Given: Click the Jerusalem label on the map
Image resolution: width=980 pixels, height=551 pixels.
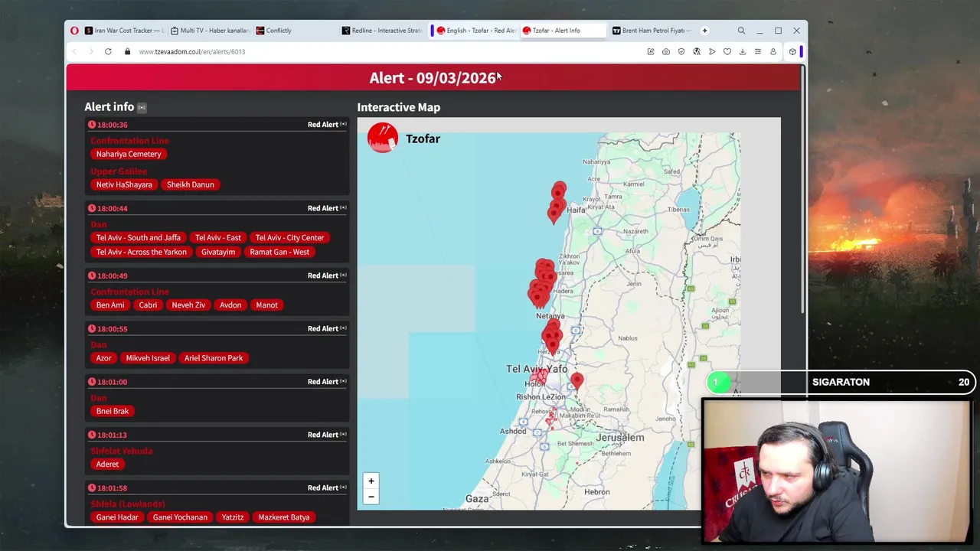Looking at the screenshot, I should (x=620, y=438).
